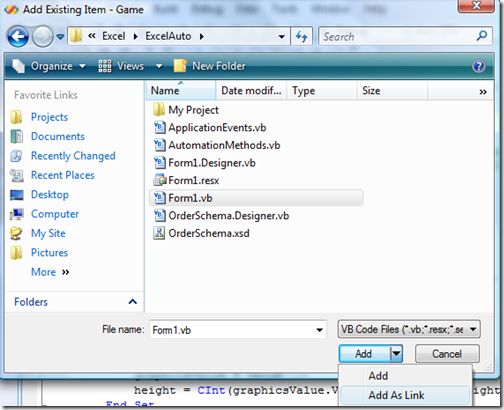Click the Add button
The height and width of the screenshot is (410, 504).
pos(364,354)
